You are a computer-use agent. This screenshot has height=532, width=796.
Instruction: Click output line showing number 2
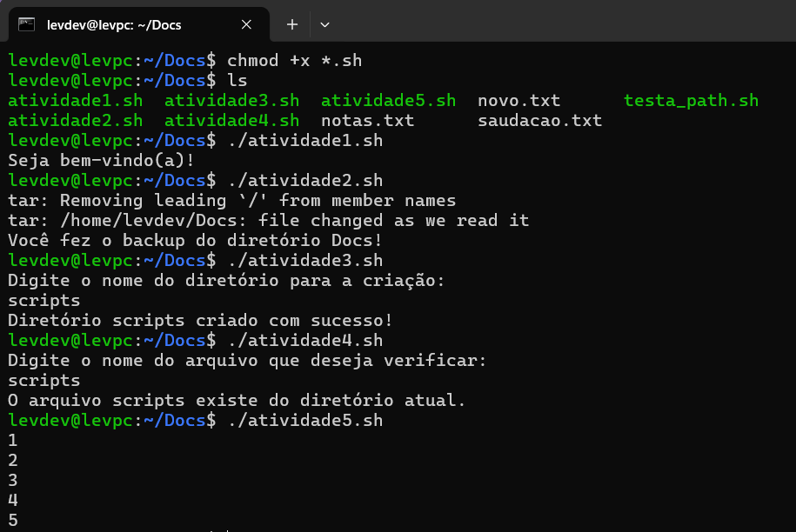click(13, 461)
